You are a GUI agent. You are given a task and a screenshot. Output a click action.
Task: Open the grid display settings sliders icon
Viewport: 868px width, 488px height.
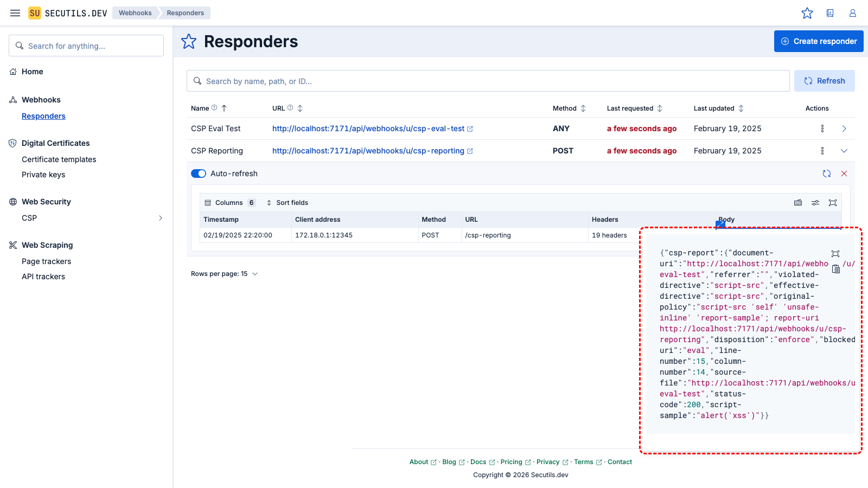(815, 203)
